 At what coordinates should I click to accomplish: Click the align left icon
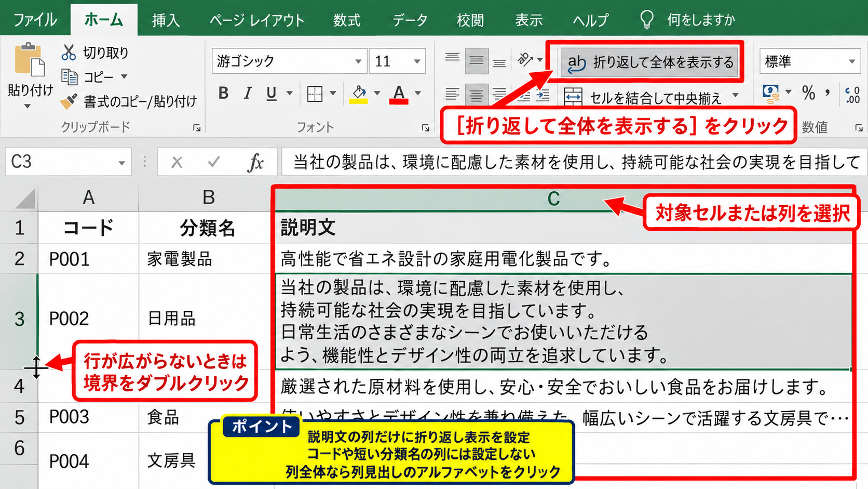452,94
